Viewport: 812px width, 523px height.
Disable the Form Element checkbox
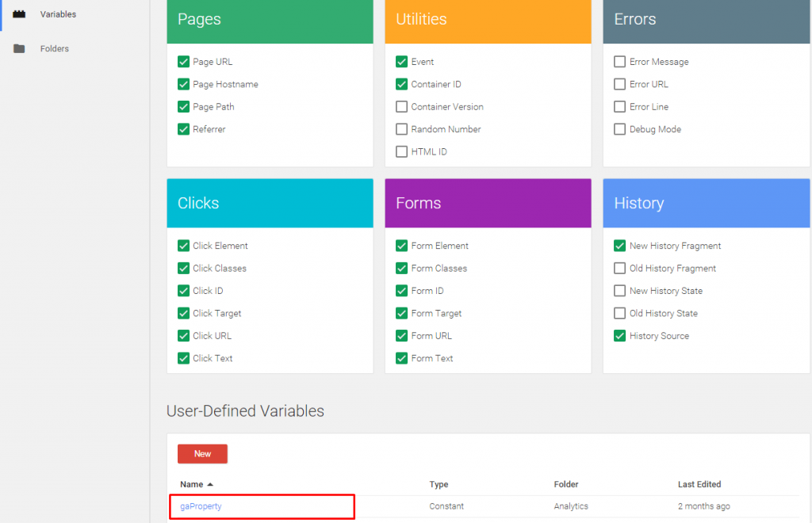coord(402,246)
